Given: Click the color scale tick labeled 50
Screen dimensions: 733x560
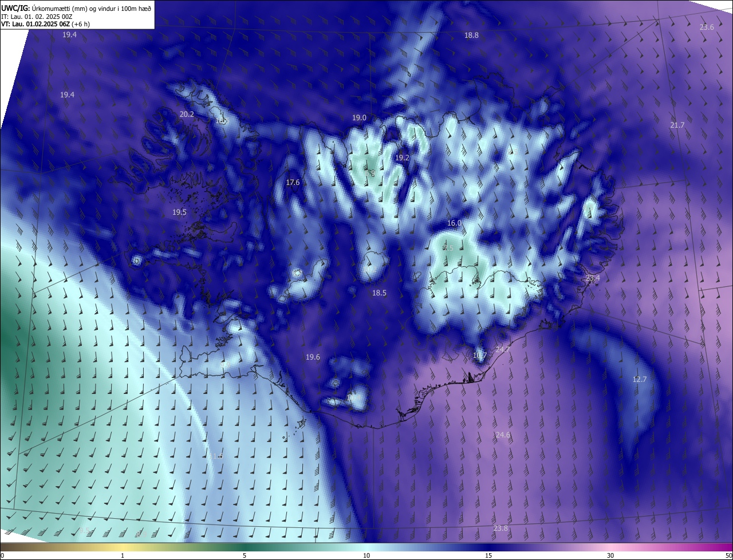Looking at the screenshot, I should (x=728, y=556).
